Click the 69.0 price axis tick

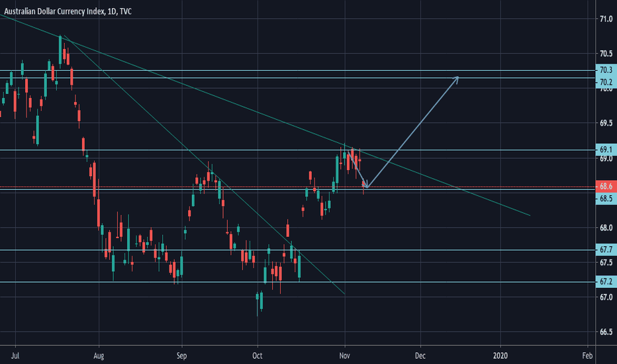(x=606, y=158)
